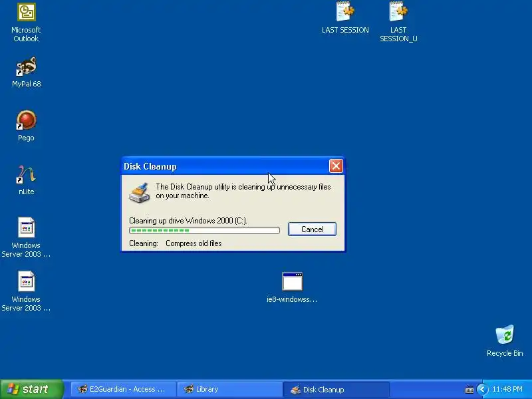
Task: Click the 11:48 PM clock
Action: (507, 389)
